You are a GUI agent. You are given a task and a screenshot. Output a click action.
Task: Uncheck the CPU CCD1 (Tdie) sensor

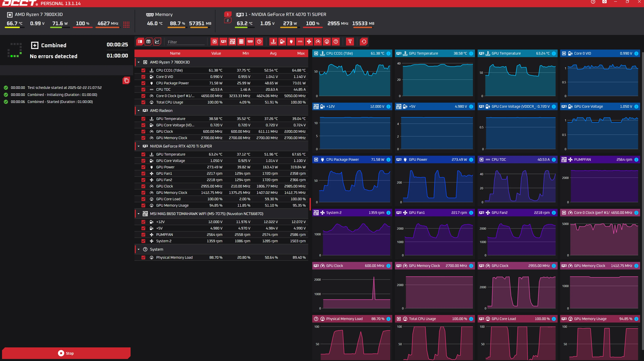143,70
